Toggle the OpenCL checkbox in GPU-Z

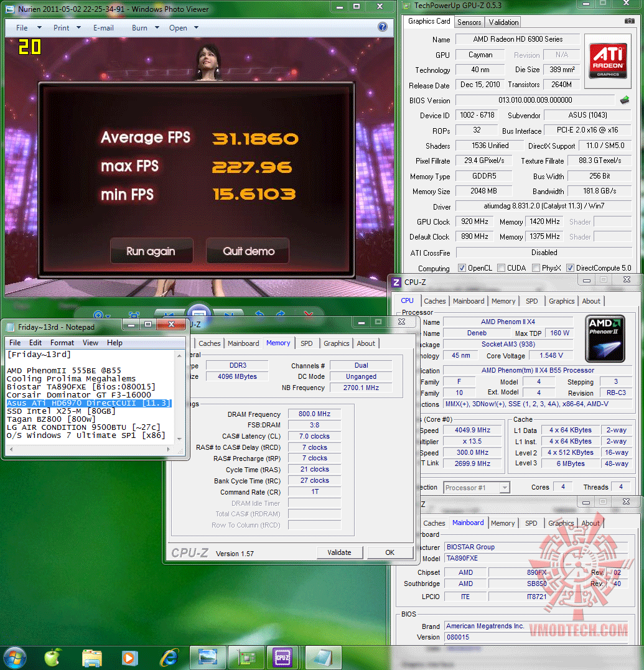pos(462,268)
